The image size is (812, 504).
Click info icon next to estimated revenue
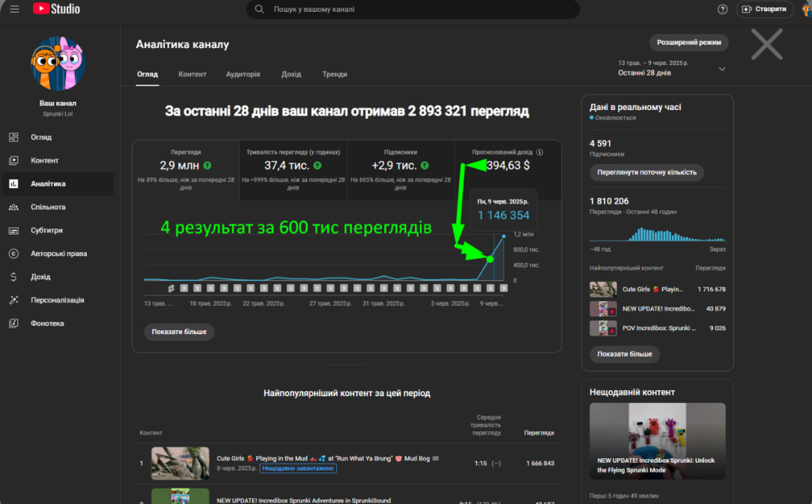(539, 152)
